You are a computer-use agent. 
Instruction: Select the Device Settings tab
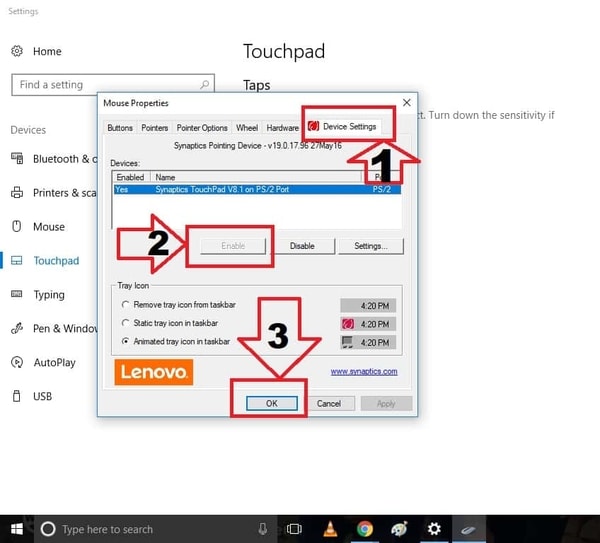[343, 126]
